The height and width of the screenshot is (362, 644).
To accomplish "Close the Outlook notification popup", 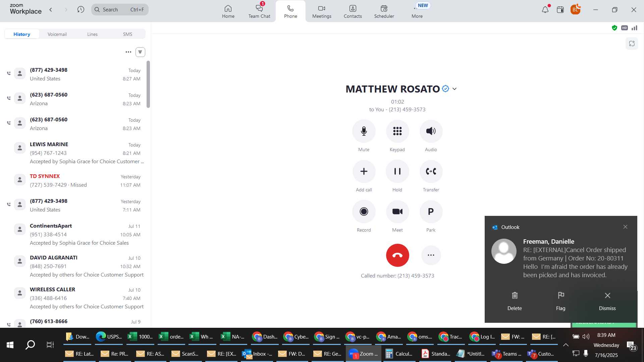I will [x=625, y=227].
